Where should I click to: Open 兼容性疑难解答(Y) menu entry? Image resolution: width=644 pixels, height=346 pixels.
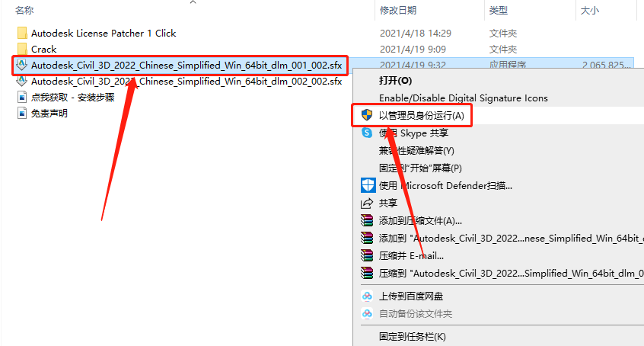(x=416, y=151)
